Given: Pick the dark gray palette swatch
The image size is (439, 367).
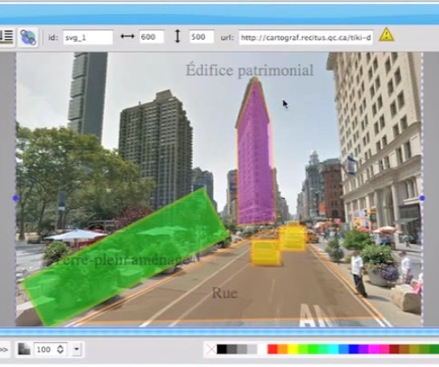Looking at the screenshot, I should [x=232, y=349].
